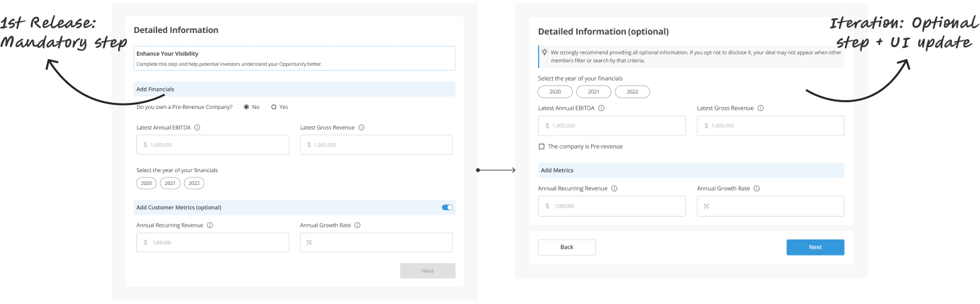Click 'Detailed Information (optional)' title
The height and width of the screenshot is (304, 980).
[603, 32]
